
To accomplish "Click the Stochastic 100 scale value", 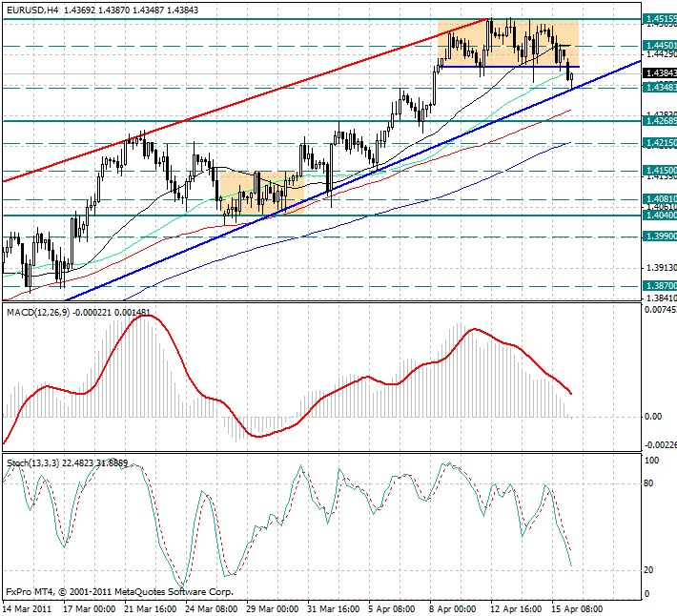I will pos(651,461).
